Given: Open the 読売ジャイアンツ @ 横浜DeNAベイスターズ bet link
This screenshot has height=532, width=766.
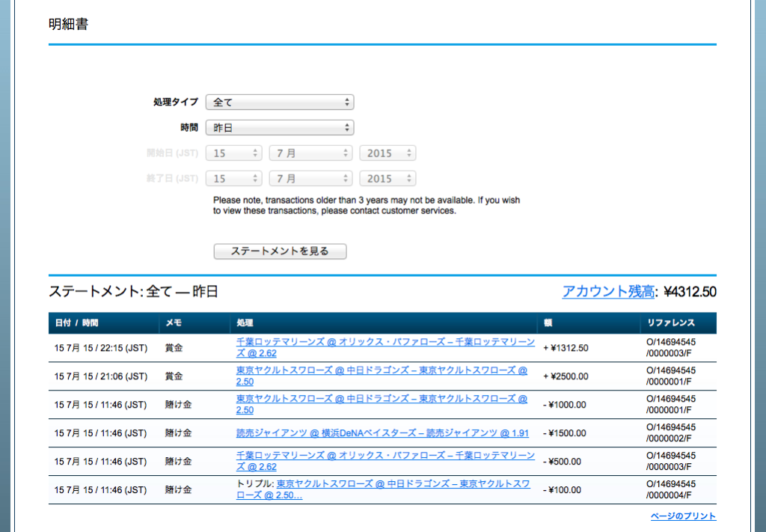Looking at the screenshot, I should pos(382,433).
